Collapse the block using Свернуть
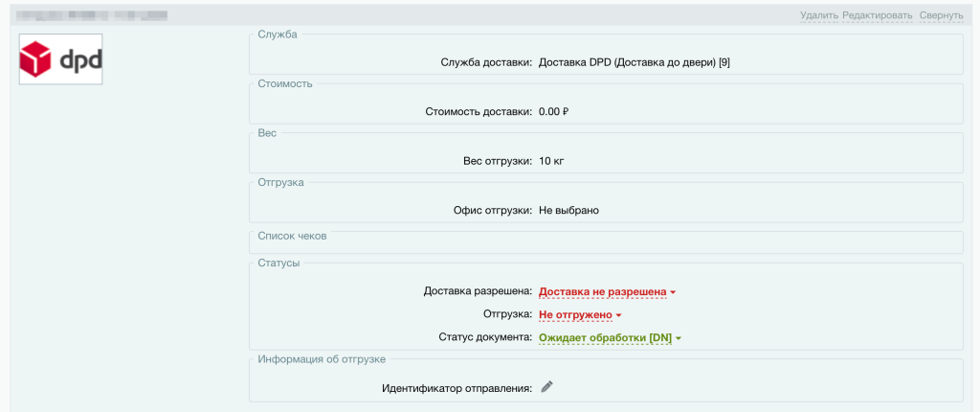 click(x=941, y=15)
